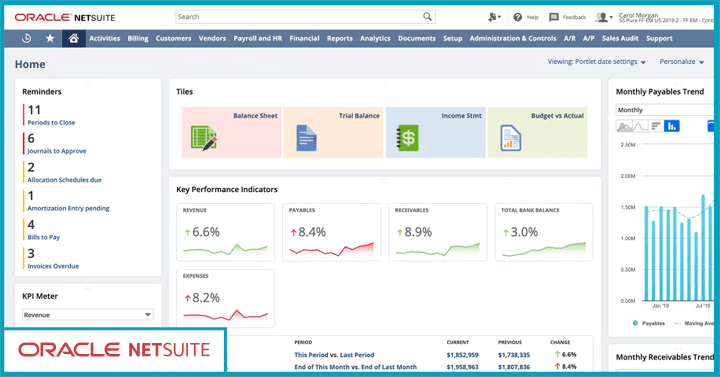
Task: Click the Help question mark icon
Action: [518, 17]
